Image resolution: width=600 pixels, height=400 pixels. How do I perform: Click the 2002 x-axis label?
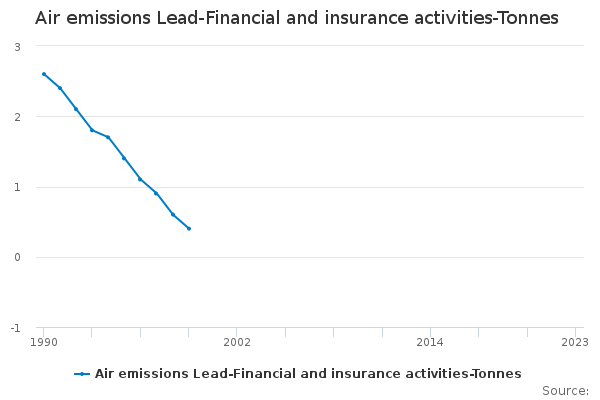(237, 342)
